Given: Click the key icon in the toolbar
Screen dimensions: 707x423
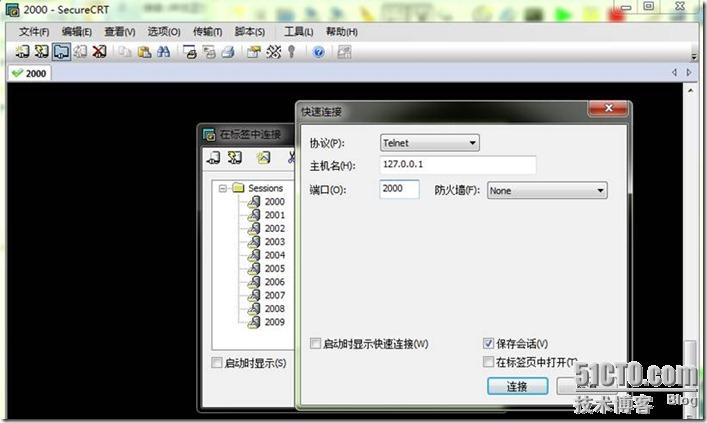Looking at the screenshot, I should (292, 52).
